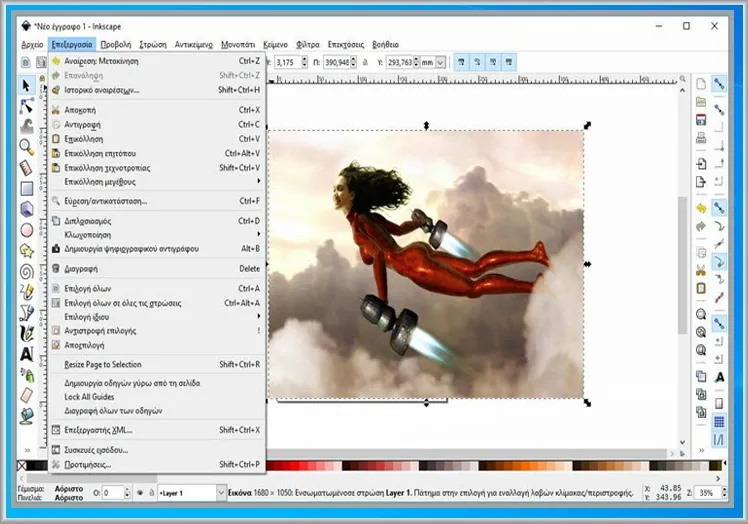Expand the Επικόλληση μεγέθους submenu

[x=156, y=182]
